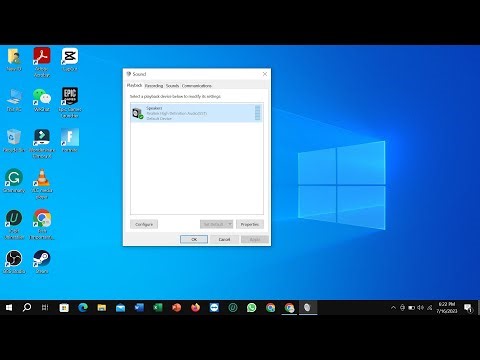The width and height of the screenshot is (480, 360).
Task: Select the Epic Games Launcher desktop icon
Action: click(x=70, y=103)
